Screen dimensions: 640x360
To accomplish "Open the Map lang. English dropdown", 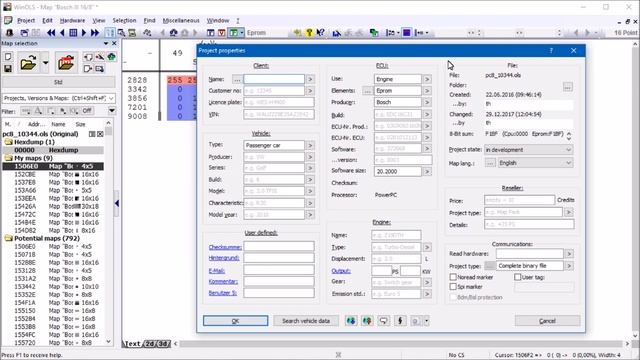I will click(x=536, y=163).
